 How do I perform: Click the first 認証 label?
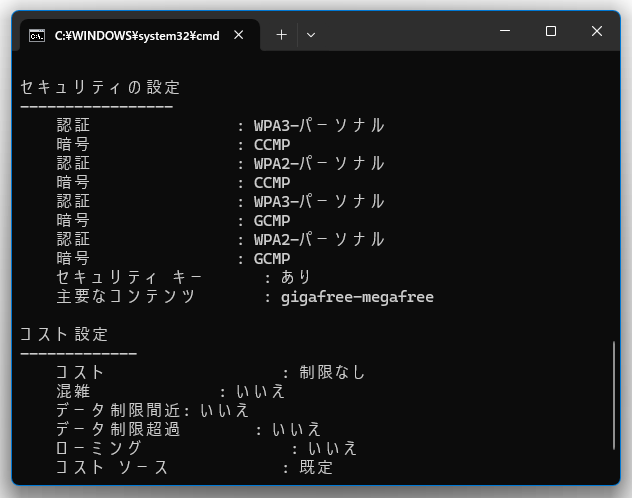tap(73, 125)
